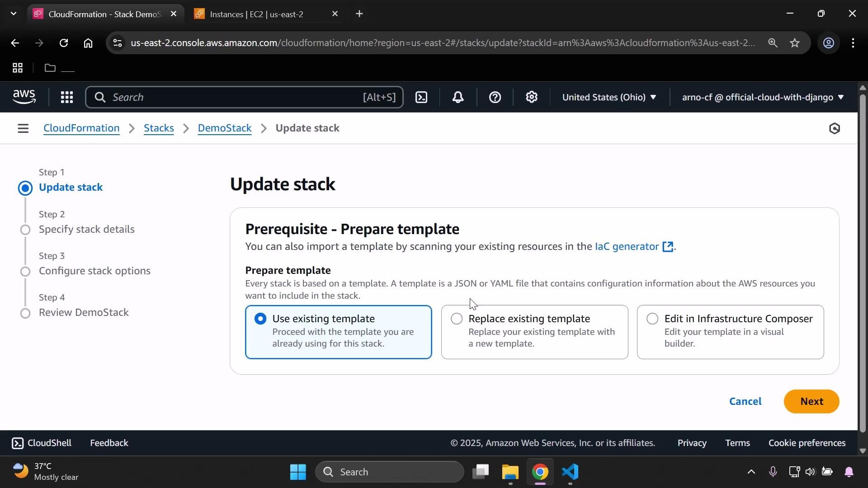
Task: Open CloudShell in the footer
Action: pyautogui.click(x=42, y=443)
